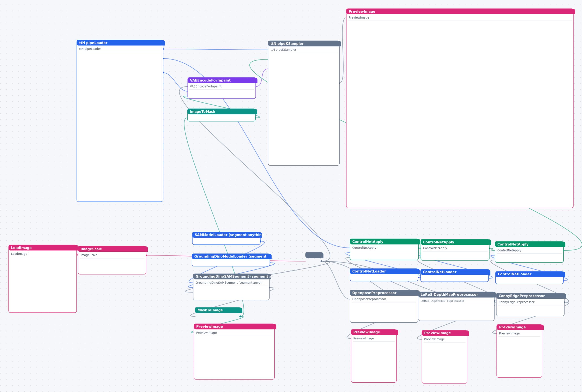Select the ControlNetLoader node above LeReS-DepthMapPreprocessor
This screenshot has width=582, height=392.
point(455,275)
